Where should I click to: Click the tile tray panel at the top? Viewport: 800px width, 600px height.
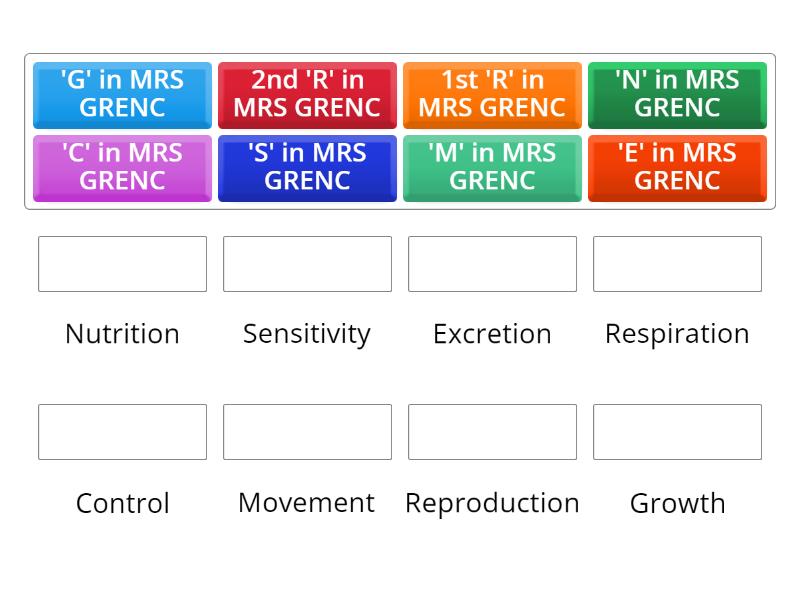pyautogui.click(x=400, y=130)
